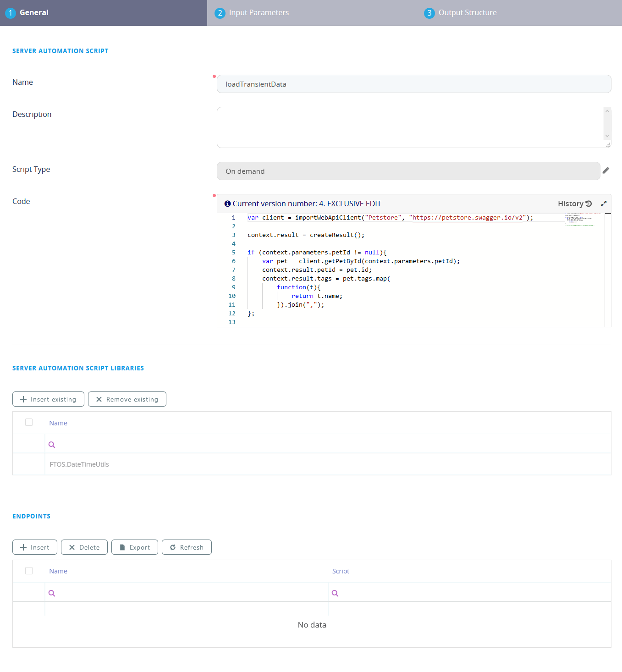Export the endpoints list
Image resolution: width=622 pixels, height=672 pixels.
click(135, 547)
